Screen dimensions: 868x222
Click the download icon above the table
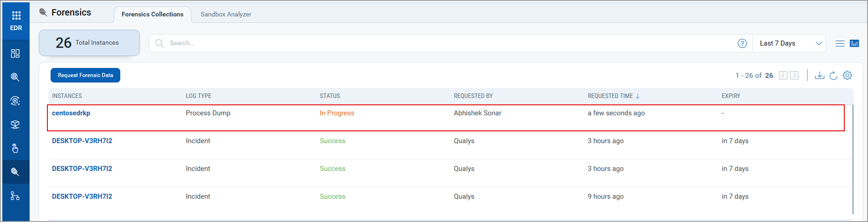[x=819, y=75]
